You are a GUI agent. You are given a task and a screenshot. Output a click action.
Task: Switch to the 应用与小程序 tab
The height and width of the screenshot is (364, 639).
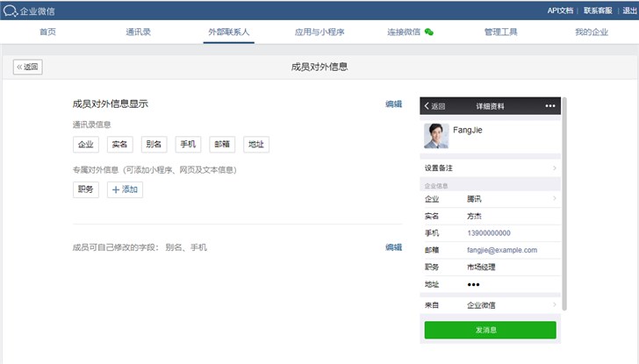tap(319, 32)
